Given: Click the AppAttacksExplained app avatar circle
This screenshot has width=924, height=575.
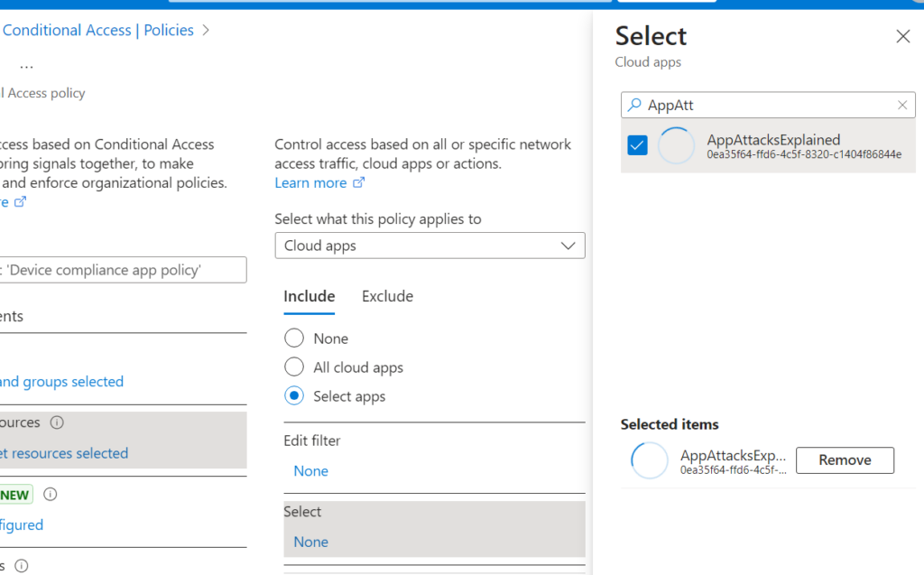Looking at the screenshot, I should point(677,144).
